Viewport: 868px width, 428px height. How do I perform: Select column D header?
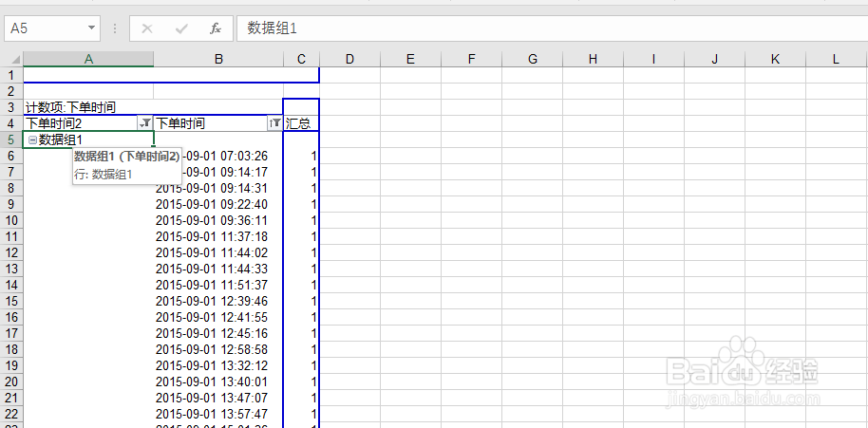tap(349, 59)
